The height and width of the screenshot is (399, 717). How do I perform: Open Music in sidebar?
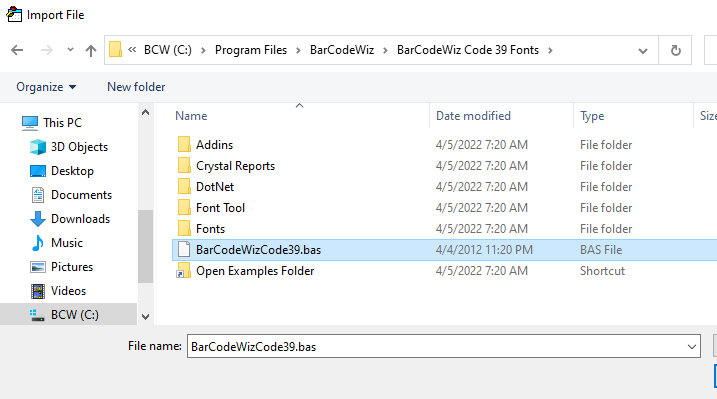coord(67,243)
